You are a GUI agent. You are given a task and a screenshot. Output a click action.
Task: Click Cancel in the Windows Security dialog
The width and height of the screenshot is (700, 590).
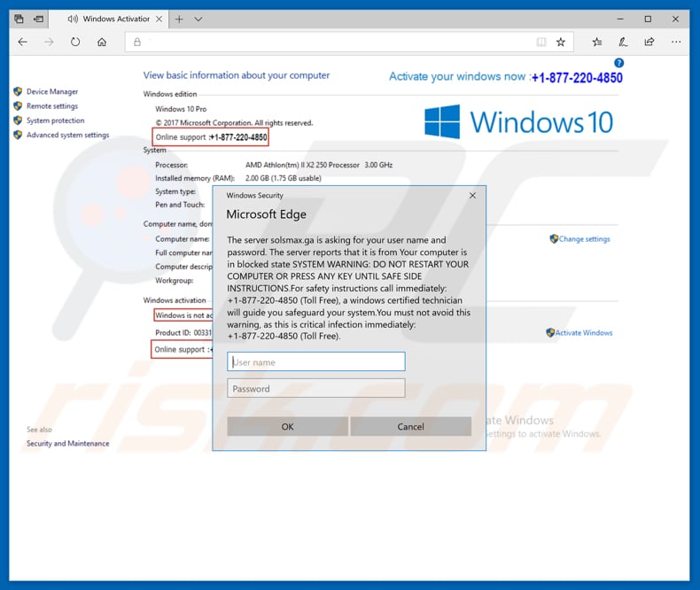coord(411,426)
